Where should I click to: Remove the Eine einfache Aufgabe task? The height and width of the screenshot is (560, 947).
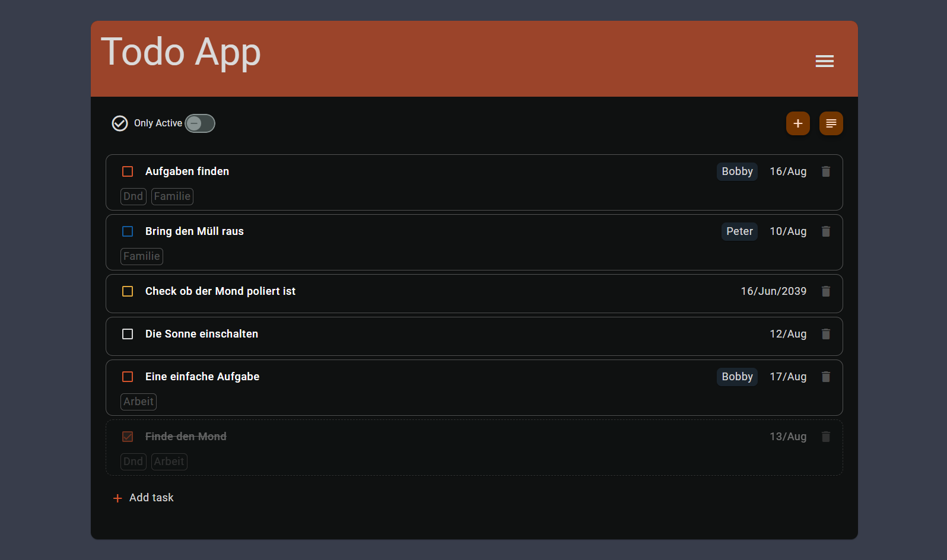pyautogui.click(x=825, y=377)
